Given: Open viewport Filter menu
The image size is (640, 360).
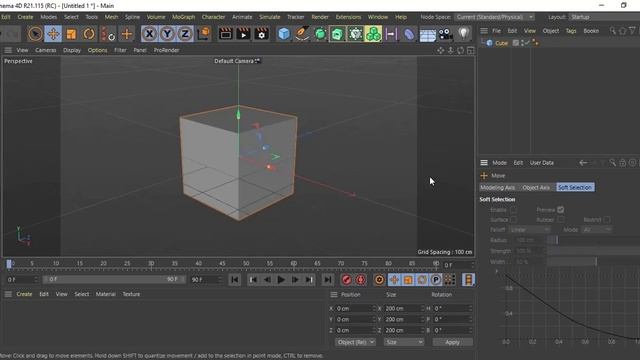Looking at the screenshot, I should [120, 50].
